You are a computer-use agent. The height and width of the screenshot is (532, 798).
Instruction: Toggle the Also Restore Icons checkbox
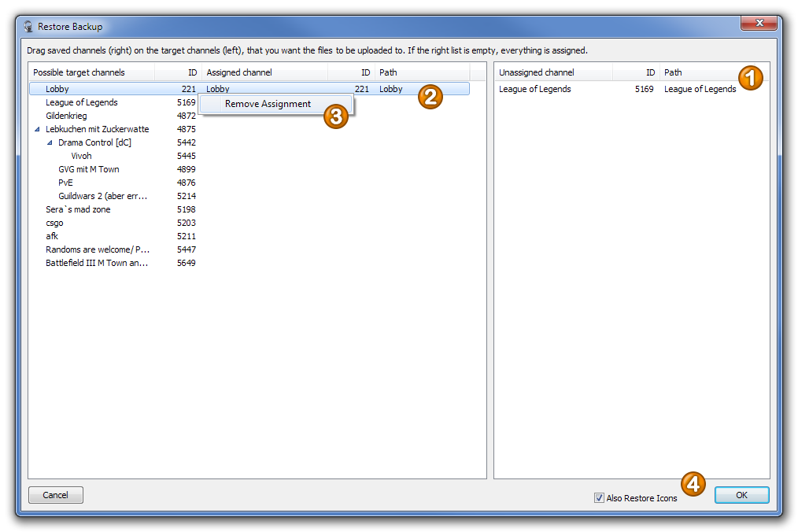(599, 498)
